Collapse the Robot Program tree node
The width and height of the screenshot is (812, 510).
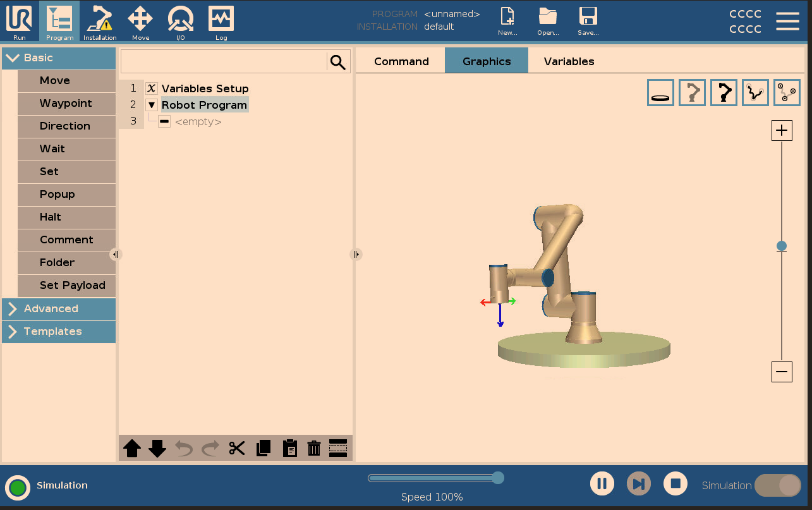pos(152,105)
